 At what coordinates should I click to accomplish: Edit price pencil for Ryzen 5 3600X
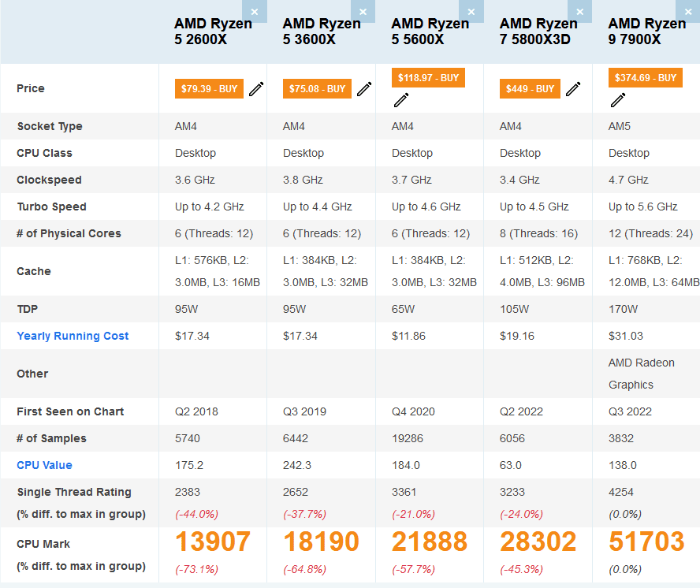[364, 89]
